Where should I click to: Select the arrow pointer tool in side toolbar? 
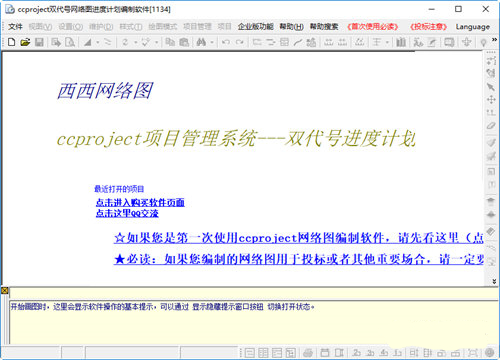coord(491,87)
